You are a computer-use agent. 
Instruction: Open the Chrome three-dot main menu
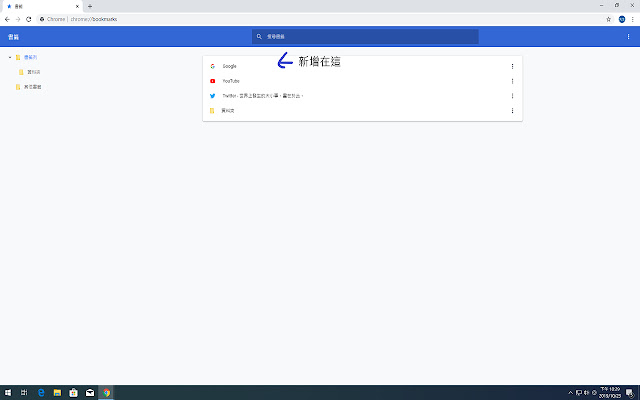click(x=633, y=19)
